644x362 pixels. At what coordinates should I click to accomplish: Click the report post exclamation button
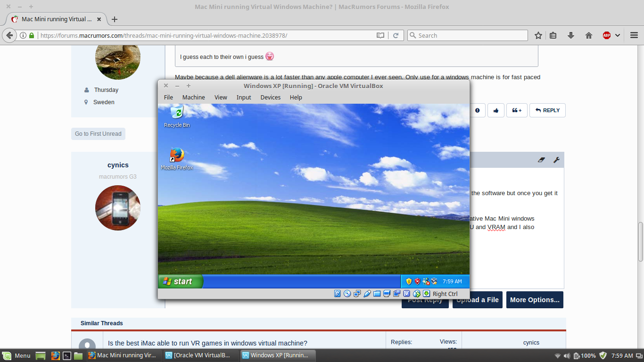pos(478,110)
